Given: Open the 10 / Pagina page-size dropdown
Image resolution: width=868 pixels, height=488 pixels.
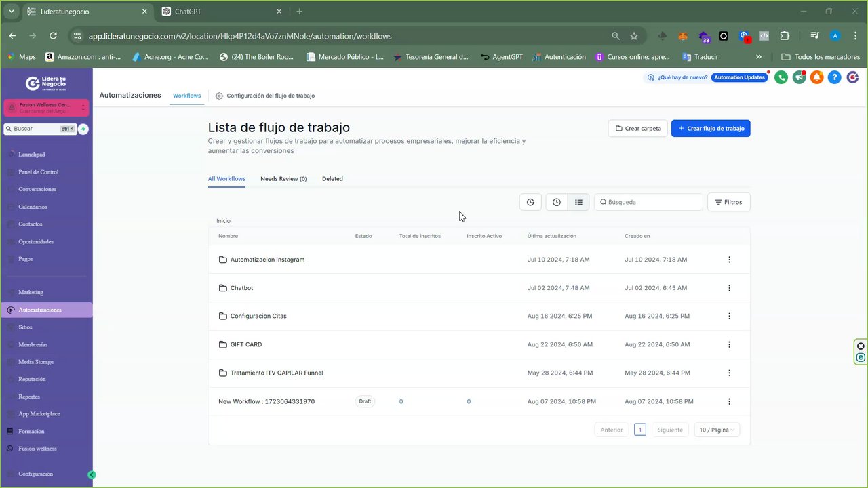Looking at the screenshot, I should click(717, 430).
